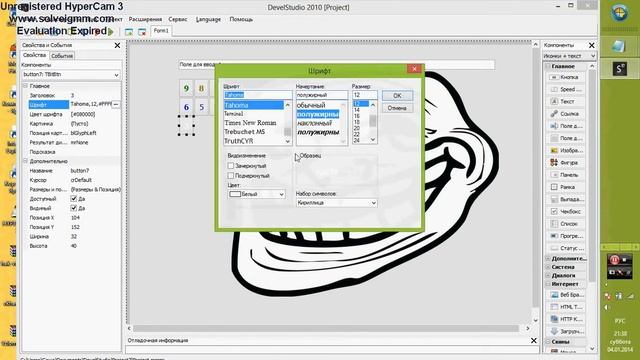Click Отмена to cancel font dialog
This screenshot has width=640, height=360.
(397, 108)
